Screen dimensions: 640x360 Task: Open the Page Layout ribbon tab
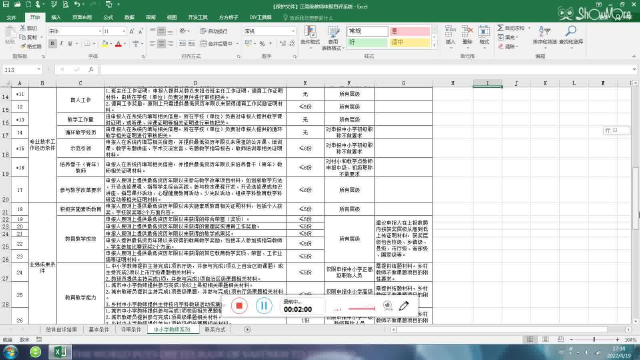click(82, 18)
